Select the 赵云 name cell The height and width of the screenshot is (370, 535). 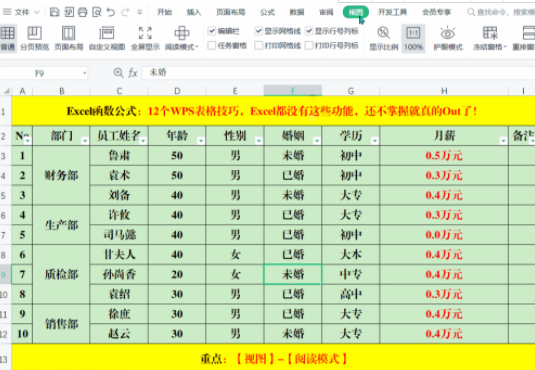tap(119, 333)
